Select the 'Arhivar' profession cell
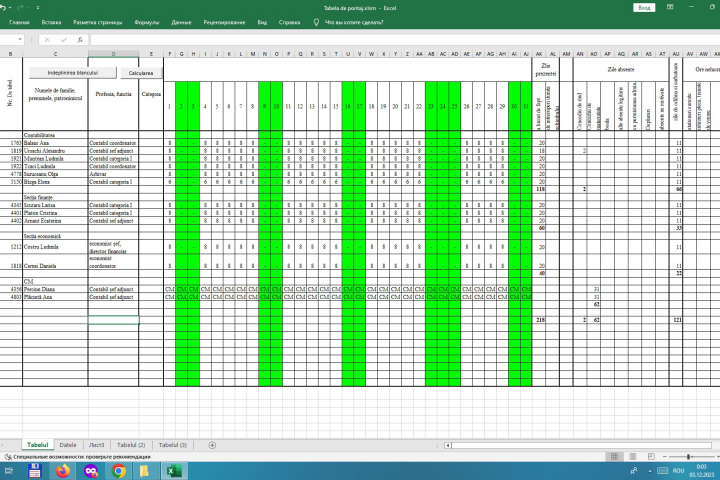 click(113, 174)
